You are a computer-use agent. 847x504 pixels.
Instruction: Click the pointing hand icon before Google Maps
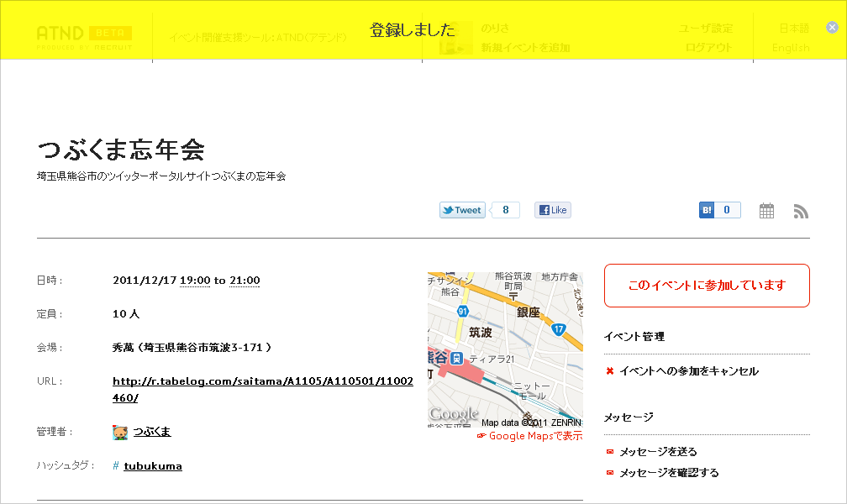click(x=481, y=436)
